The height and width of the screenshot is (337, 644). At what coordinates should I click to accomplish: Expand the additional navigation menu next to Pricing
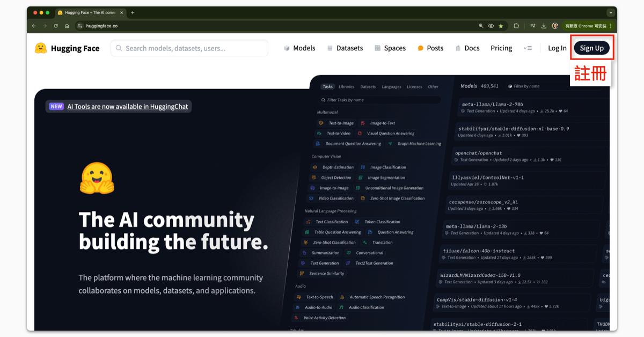[x=528, y=48]
